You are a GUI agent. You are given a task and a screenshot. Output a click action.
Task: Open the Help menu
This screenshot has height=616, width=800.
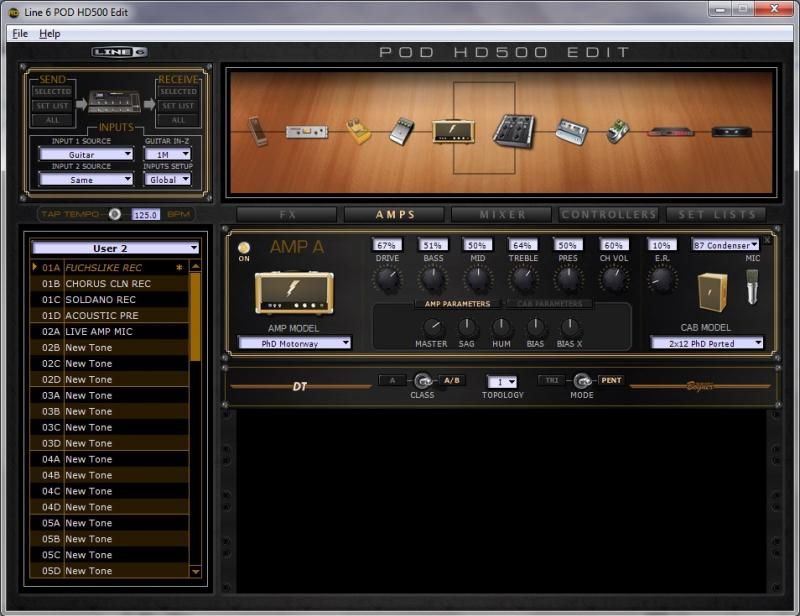click(x=49, y=34)
